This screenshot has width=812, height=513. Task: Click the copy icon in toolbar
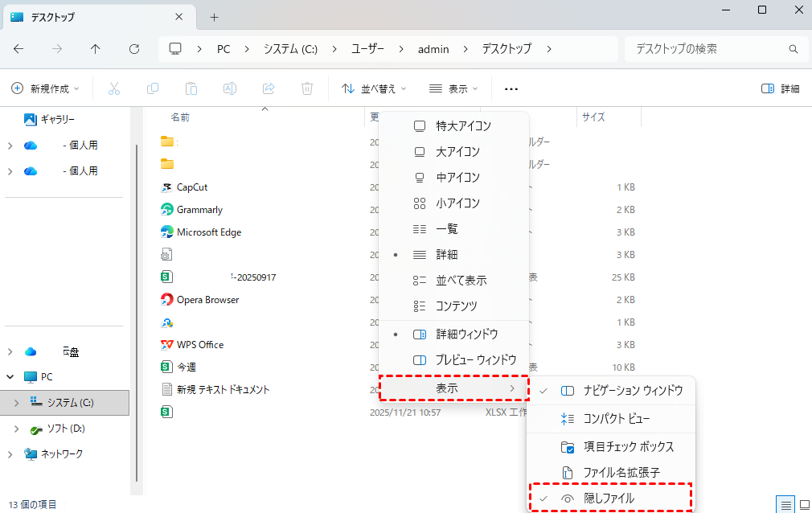click(x=153, y=88)
